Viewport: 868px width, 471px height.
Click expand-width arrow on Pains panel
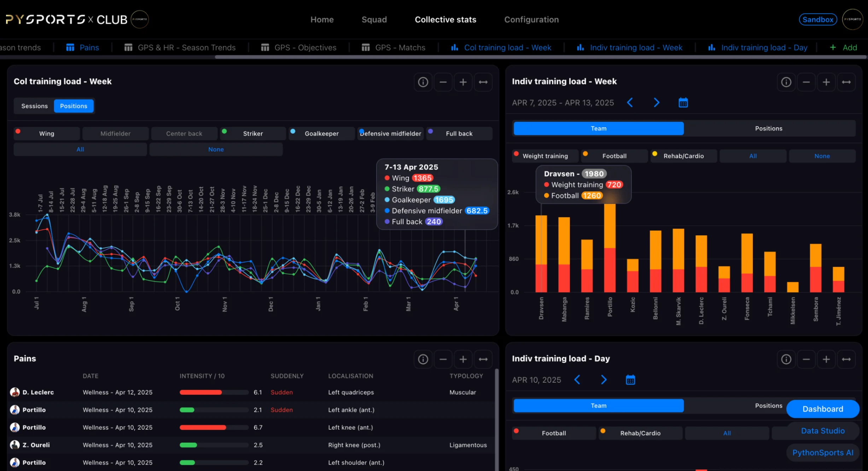[483, 359]
